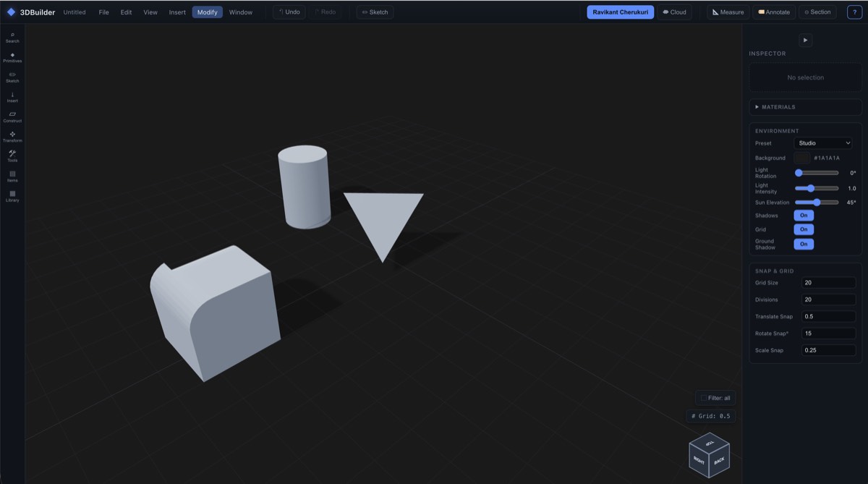Activate the Measure tool
The height and width of the screenshot is (484, 868).
point(728,12)
